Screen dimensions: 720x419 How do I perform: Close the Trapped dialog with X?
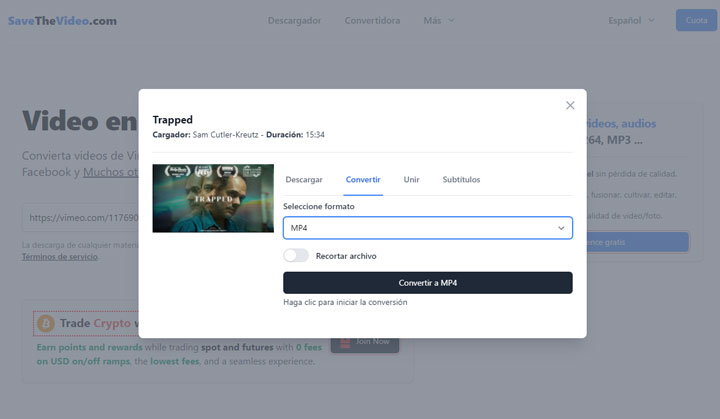pyautogui.click(x=570, y=105)
